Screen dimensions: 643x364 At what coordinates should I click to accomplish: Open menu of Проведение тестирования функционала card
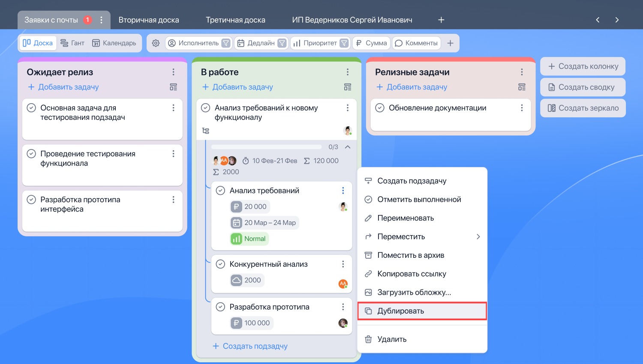(173, 154)
